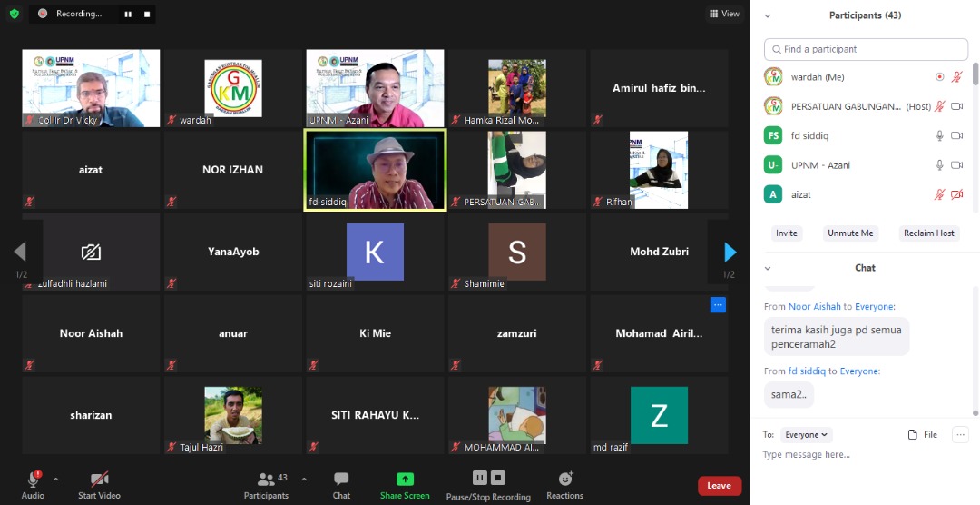The image size is (980, 505).
Task: Unmute audio with the microphone button
Action: pos(34,479)
